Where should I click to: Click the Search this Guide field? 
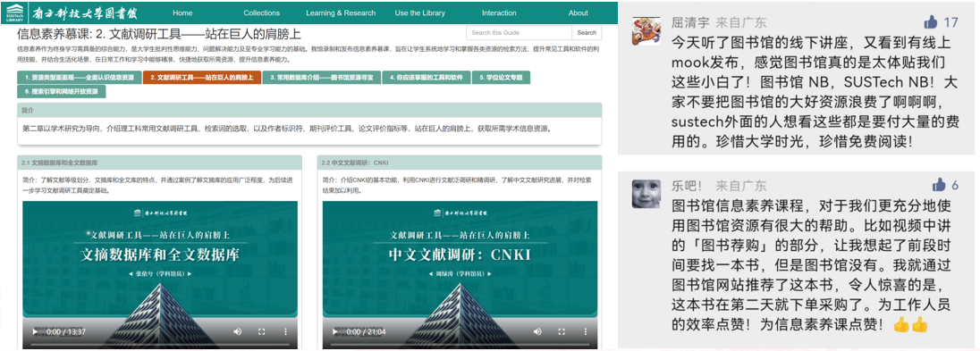519,32
